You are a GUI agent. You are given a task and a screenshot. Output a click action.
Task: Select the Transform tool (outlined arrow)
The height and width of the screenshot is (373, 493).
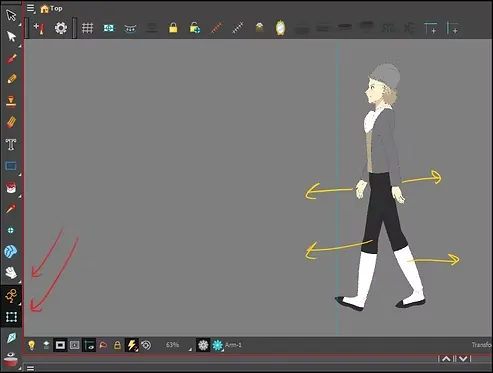pyautogui.click(x=11, y=15)
